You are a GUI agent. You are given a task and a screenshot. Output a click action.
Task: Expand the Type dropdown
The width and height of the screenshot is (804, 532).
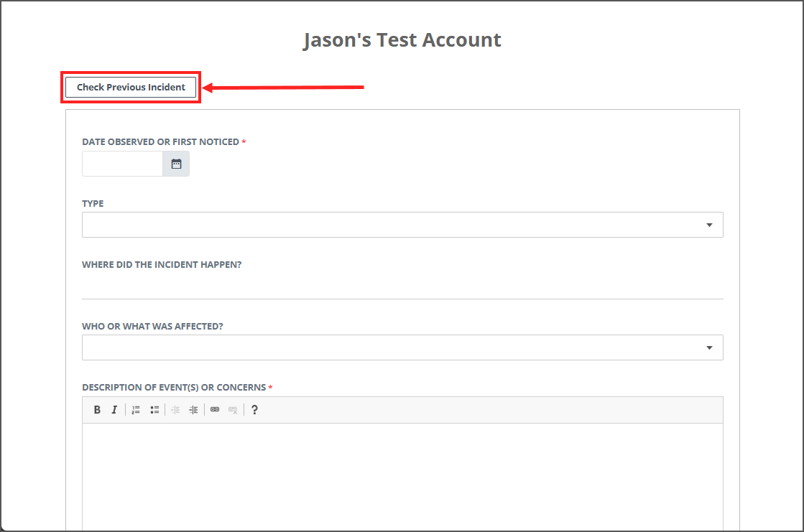pos(402,225)
